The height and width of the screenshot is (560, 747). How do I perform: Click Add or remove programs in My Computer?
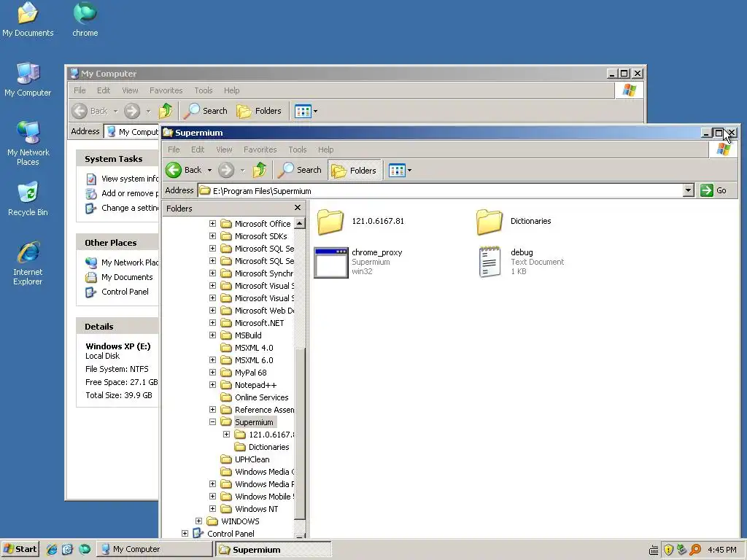pyautogui.click(x=129, y=193)
